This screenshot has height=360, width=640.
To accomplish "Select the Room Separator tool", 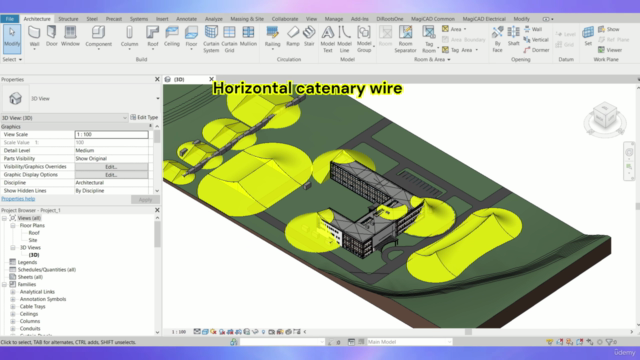I will pos(405,39).
